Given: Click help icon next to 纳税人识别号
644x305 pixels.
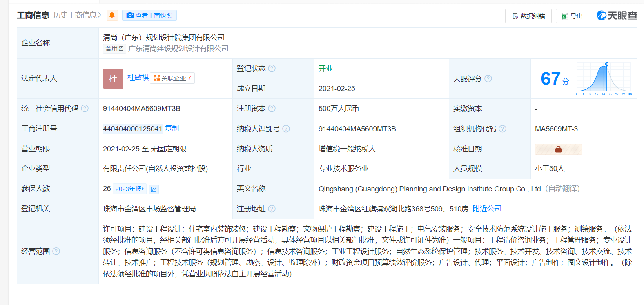Looking at the screenshot, I should tap(286, 129).
